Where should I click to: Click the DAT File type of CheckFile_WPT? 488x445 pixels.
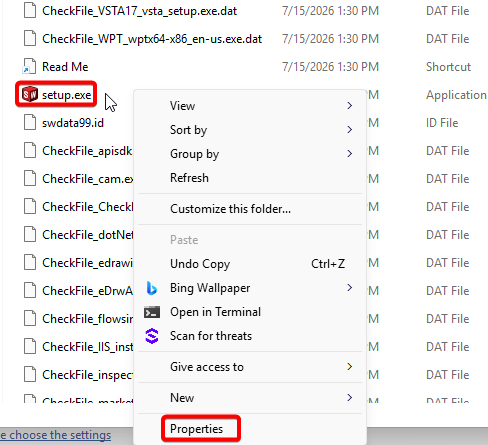click(x=448, y=39)
